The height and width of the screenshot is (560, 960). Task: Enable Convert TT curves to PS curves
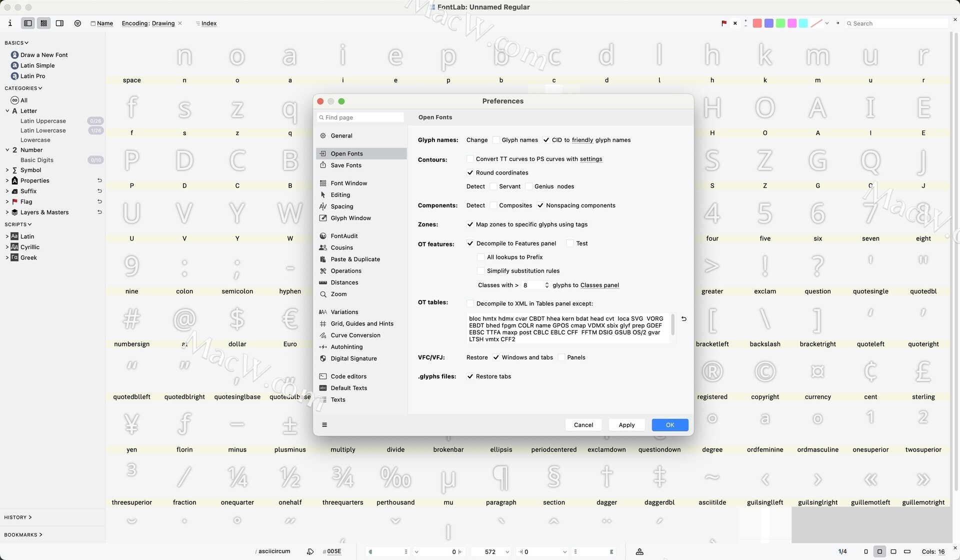coord(470,159)
